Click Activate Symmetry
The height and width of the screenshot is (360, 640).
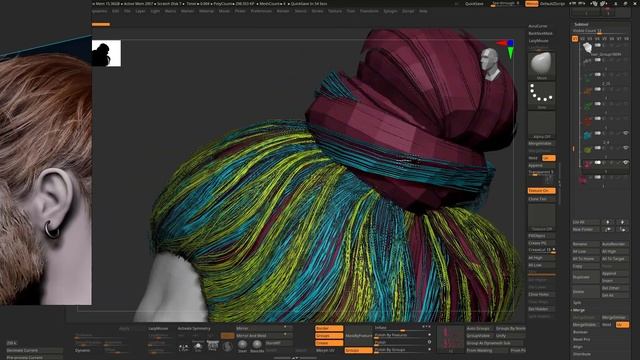pyautogui.click(x=194, y=328)
